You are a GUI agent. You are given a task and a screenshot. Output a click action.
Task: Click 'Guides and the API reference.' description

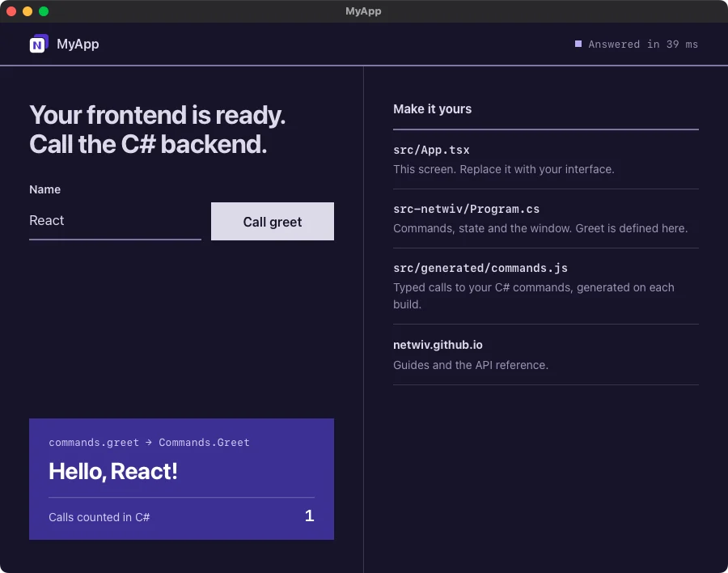[470, 365]
